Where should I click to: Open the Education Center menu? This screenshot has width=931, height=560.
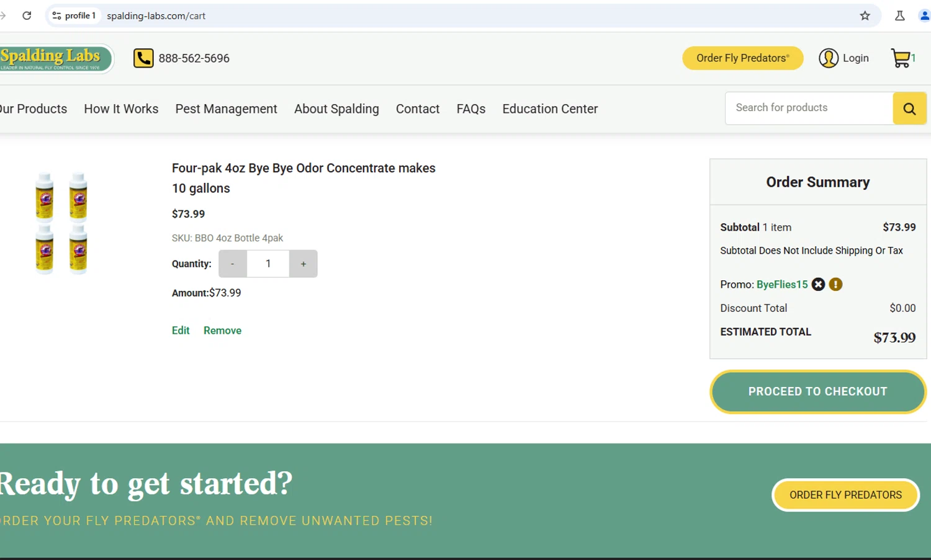pyautogui.click(x=550, y=109)
